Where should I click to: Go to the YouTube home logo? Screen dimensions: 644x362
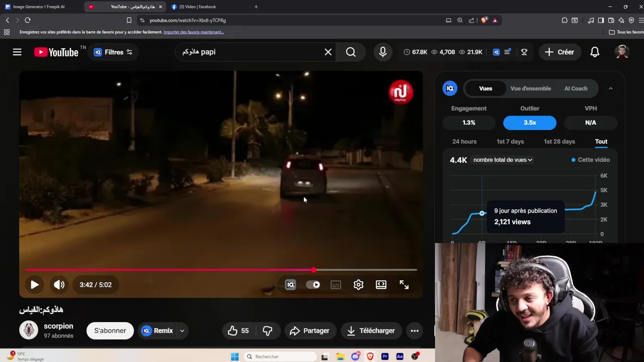(56, 52)
